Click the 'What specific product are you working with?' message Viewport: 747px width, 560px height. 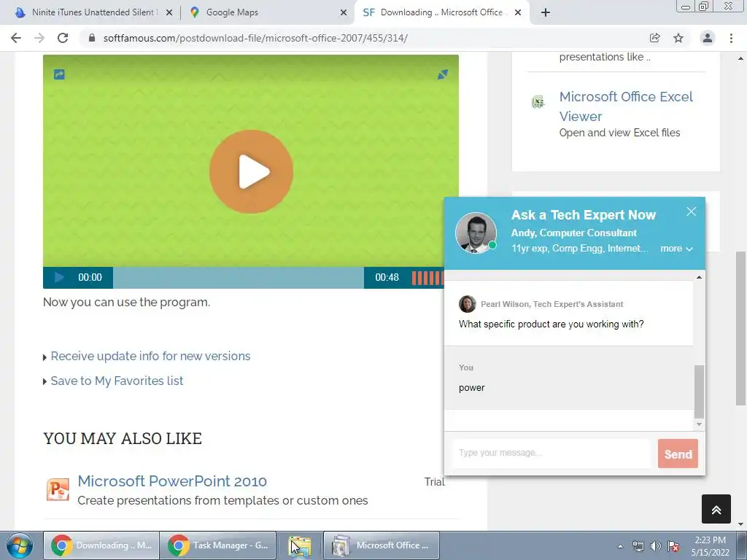pyautogui.click(x=551, y=324)
